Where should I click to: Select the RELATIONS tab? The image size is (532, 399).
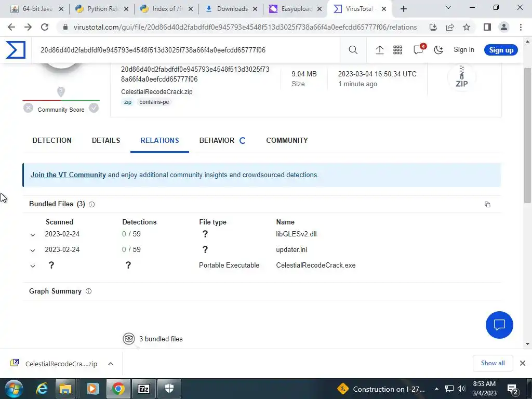pyautogui.click(x=159, y=140)
